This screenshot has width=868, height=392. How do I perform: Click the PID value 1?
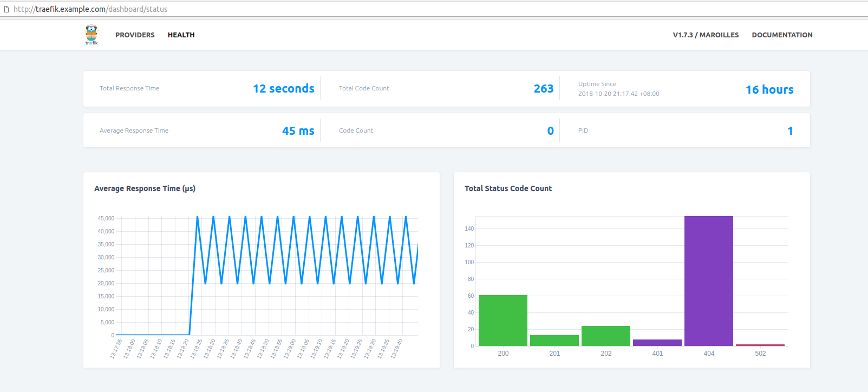(x=791, y=131)
